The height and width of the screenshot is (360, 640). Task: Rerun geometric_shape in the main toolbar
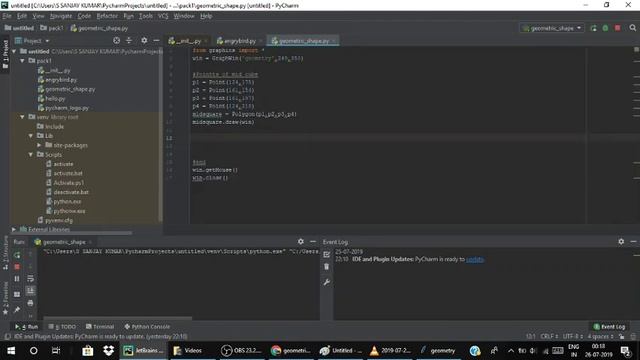[x=593, y=28]
